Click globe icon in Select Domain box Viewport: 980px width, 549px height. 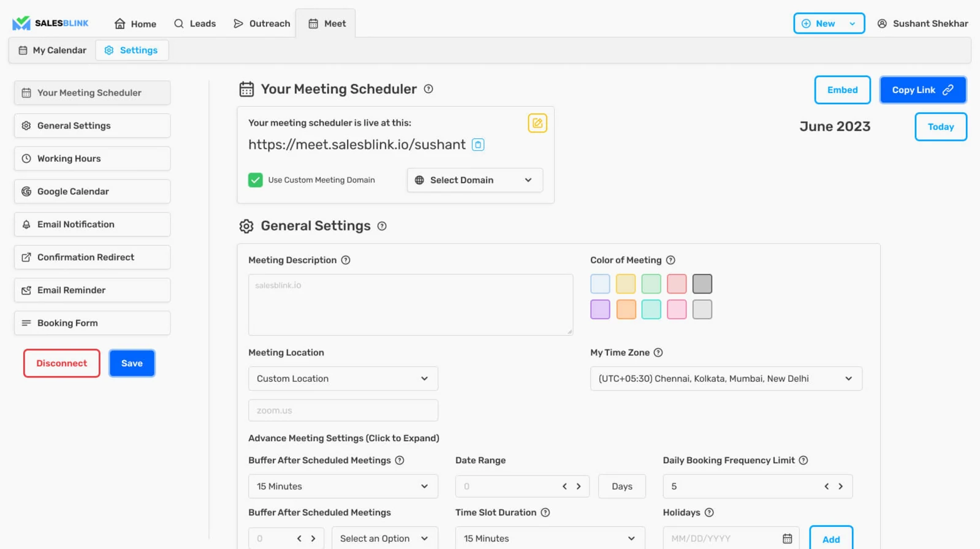click(x=419, y=180)
